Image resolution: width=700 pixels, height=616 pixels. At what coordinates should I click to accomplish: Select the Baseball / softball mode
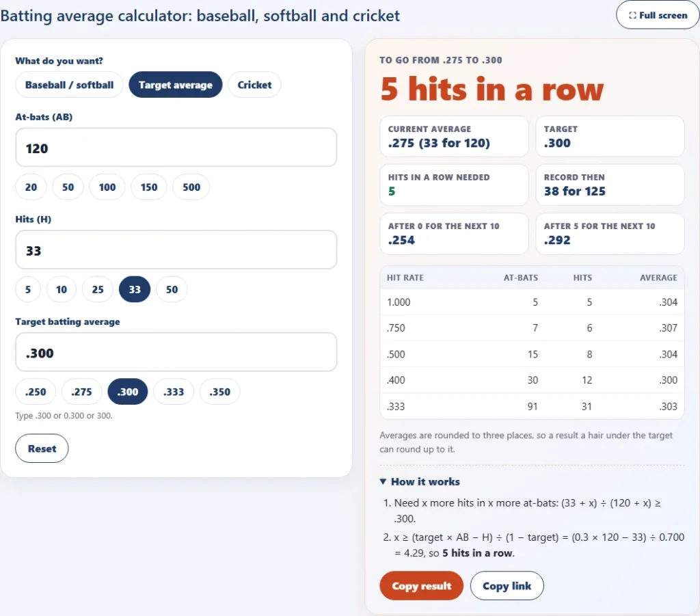[x=69, y=85]
